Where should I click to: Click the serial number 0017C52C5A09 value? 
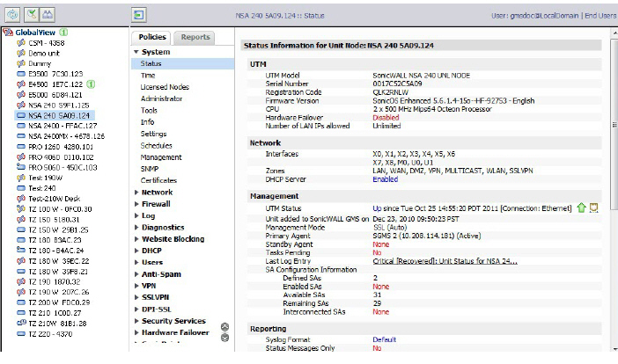[397, 84]
